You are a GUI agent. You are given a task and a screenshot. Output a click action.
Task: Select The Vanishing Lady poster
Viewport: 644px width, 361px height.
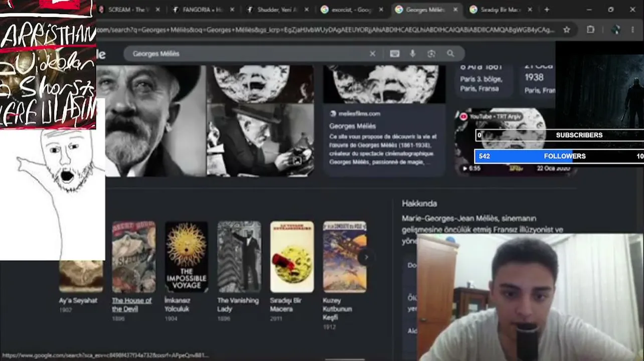tap(239, 257)
